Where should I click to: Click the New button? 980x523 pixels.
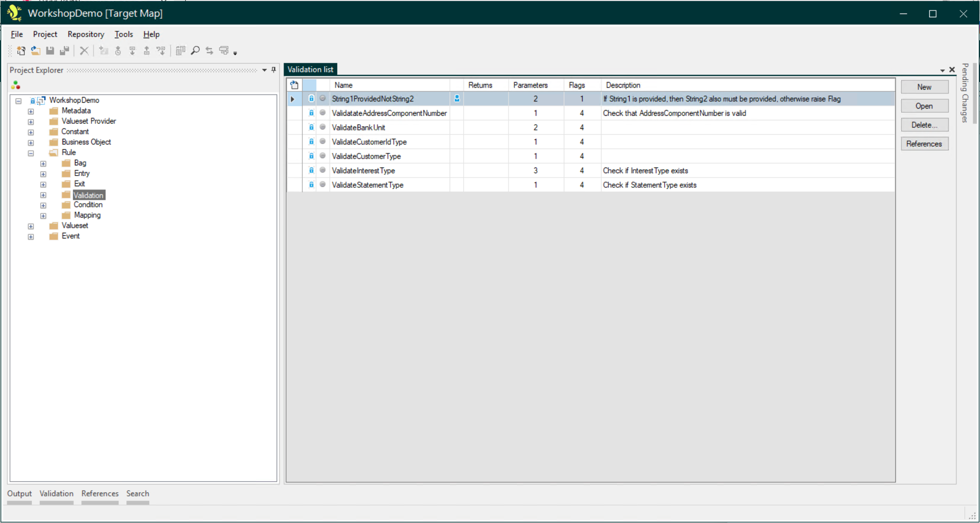(x=924, y=87)
